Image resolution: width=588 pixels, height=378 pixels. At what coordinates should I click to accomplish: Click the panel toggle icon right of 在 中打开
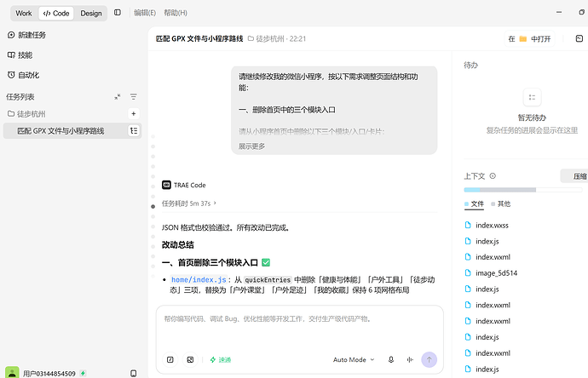(579, 38)
